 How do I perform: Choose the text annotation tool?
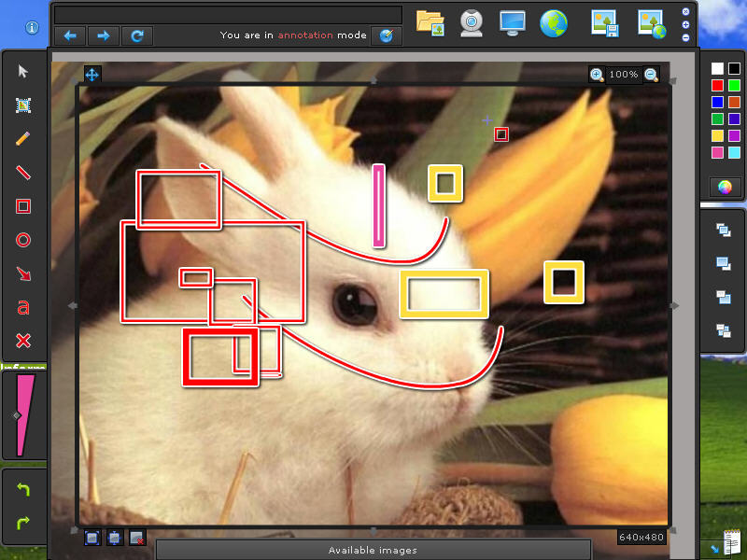coord(22,306)
